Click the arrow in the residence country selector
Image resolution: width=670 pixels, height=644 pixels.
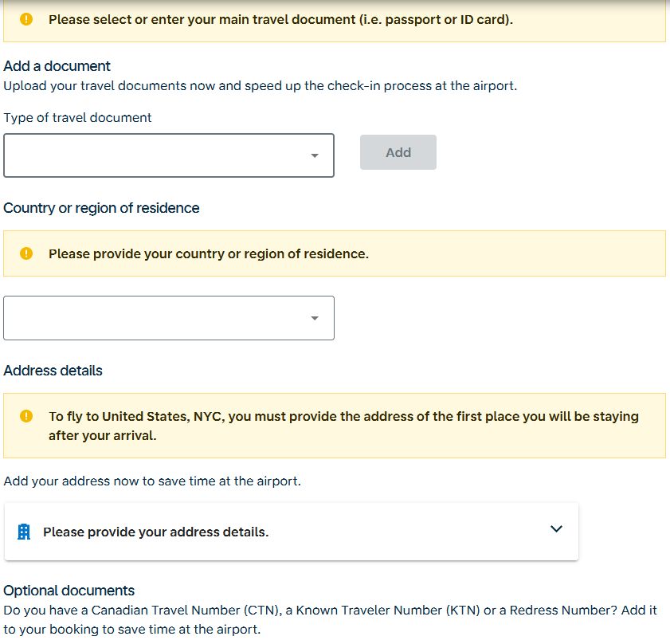tap(315, 318)
